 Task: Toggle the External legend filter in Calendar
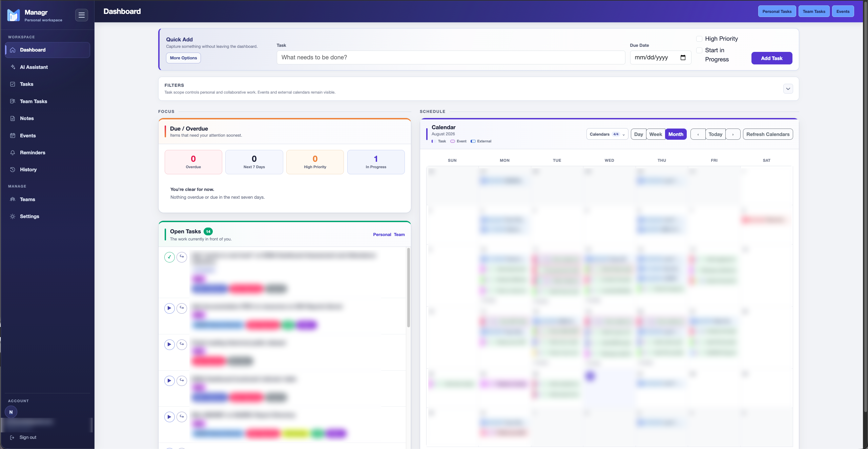coord(481,141)
